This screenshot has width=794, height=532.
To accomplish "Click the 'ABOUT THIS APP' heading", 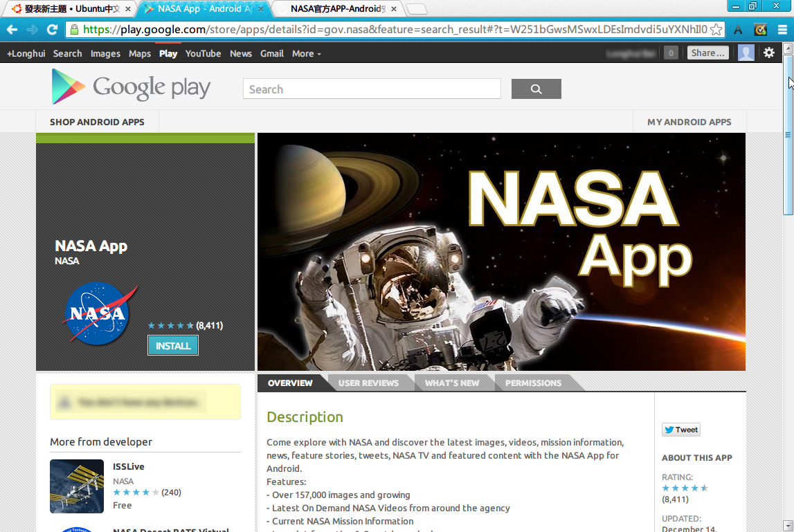I will pos(697,458).
